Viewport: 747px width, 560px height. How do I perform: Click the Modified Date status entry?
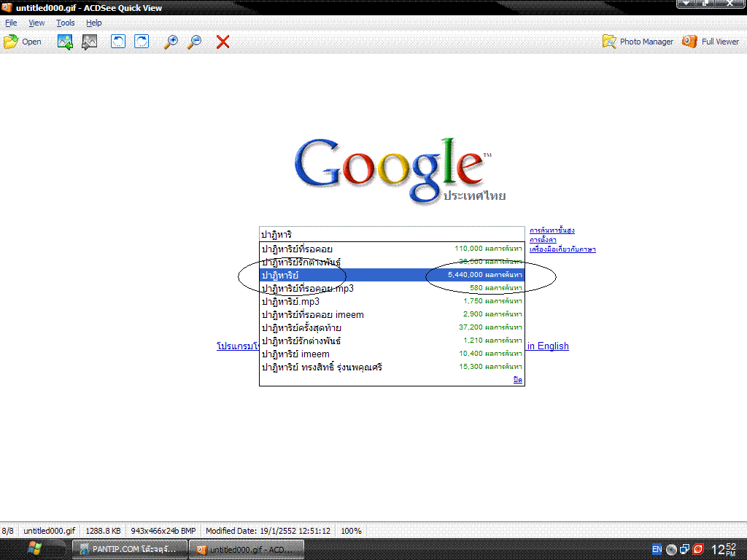(268, 531)
